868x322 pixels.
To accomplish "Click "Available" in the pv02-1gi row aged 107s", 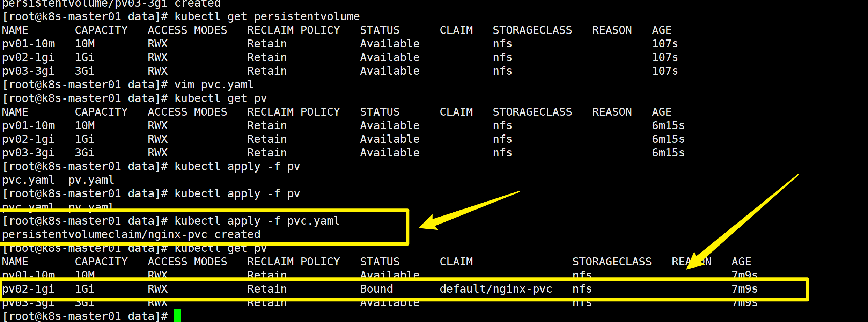I will point(390,58).
